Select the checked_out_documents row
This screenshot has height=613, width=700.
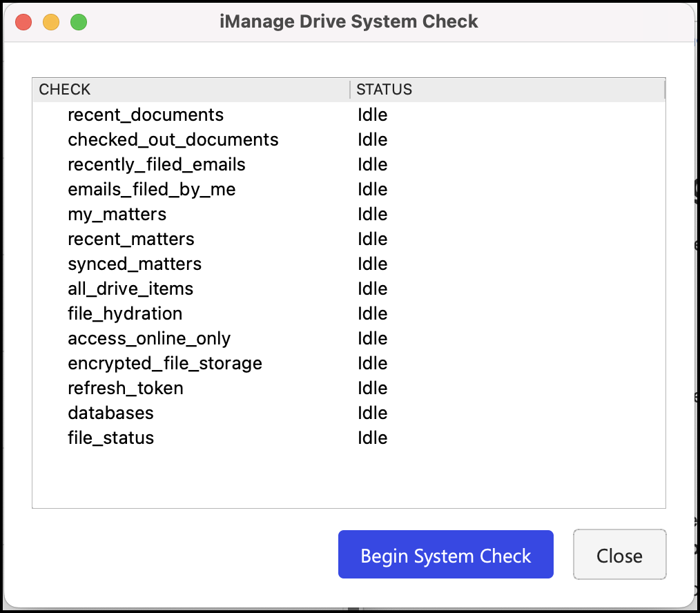pos(173,139)
